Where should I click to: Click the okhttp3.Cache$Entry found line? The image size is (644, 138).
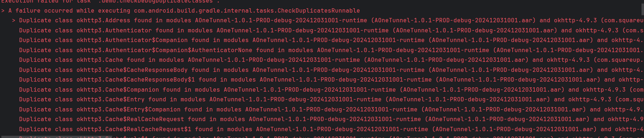(x=331, y=100)
